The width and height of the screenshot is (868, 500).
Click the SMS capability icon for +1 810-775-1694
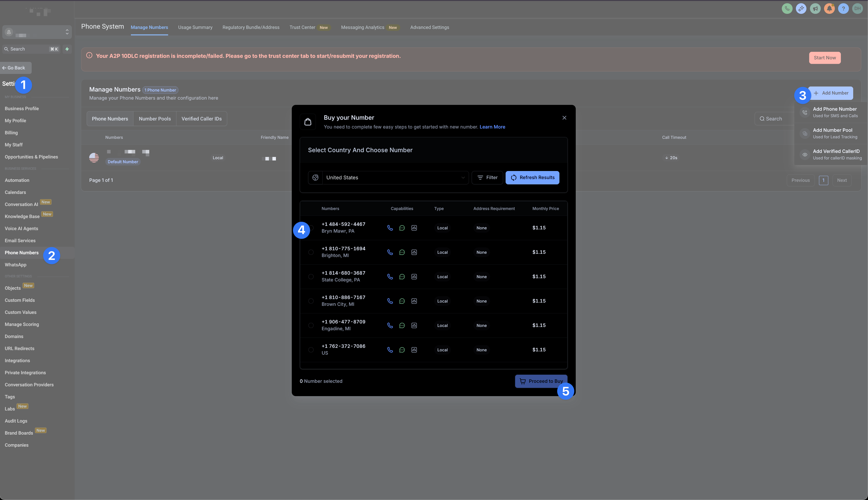tap(402, 253)
